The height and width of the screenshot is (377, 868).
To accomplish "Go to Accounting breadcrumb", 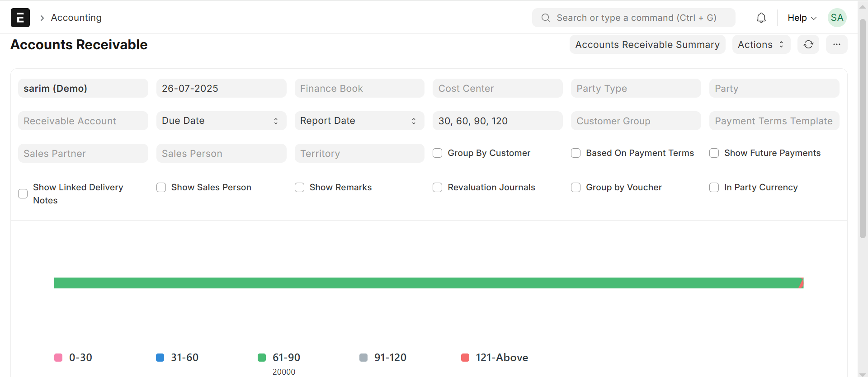I will pyautogui.click(x=76, y=18).
